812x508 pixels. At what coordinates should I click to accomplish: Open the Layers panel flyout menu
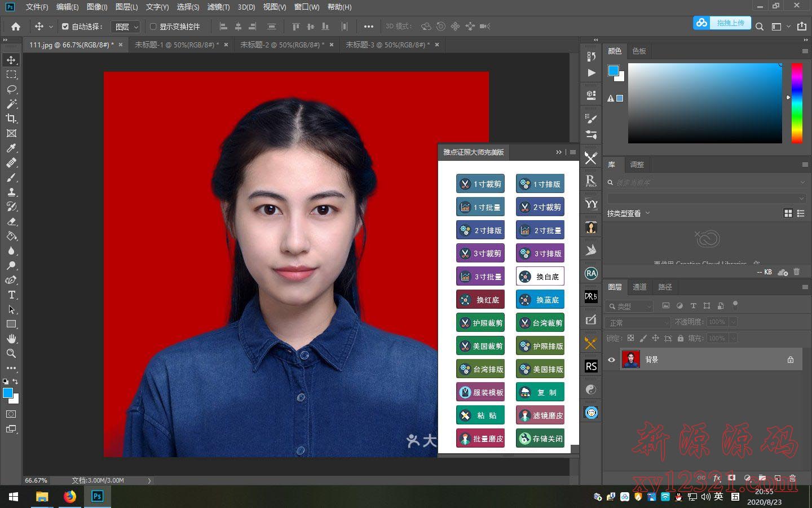click(805, 287)
